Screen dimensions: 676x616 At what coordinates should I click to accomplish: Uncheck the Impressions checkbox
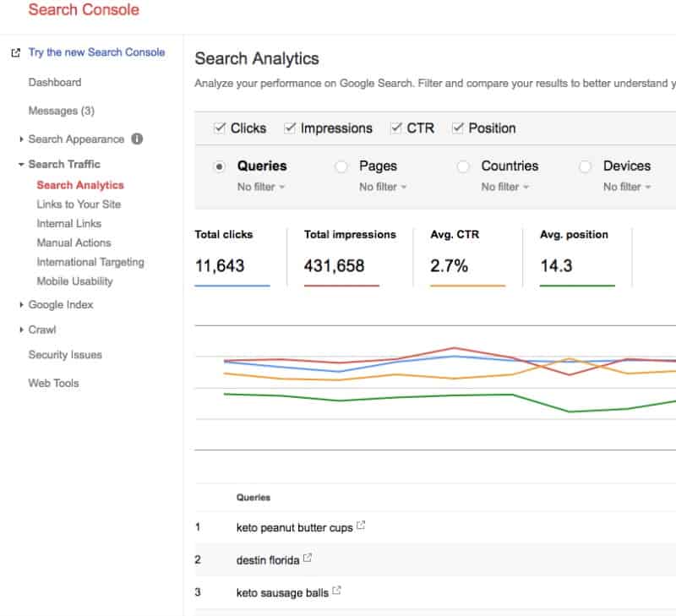point(290,128)
